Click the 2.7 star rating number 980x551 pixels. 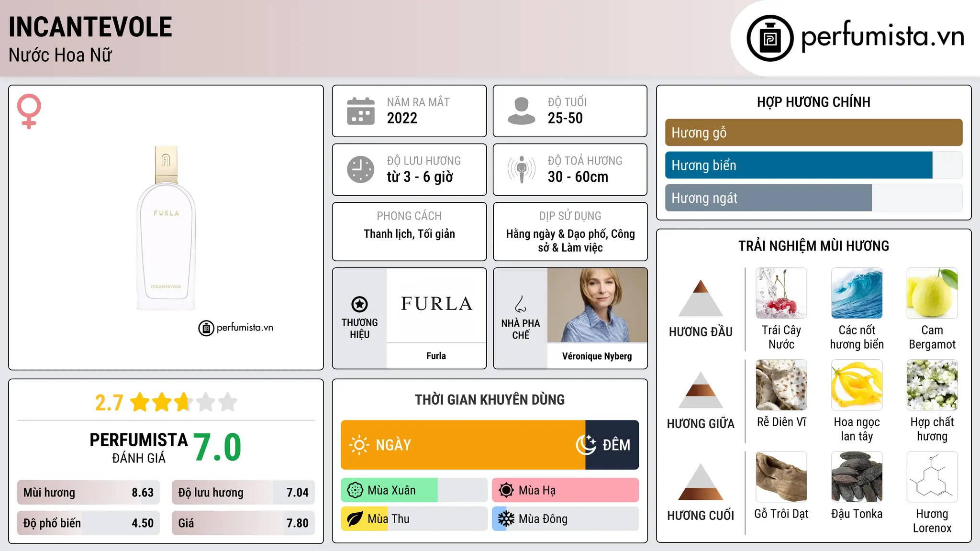click(x=109, y=403)
